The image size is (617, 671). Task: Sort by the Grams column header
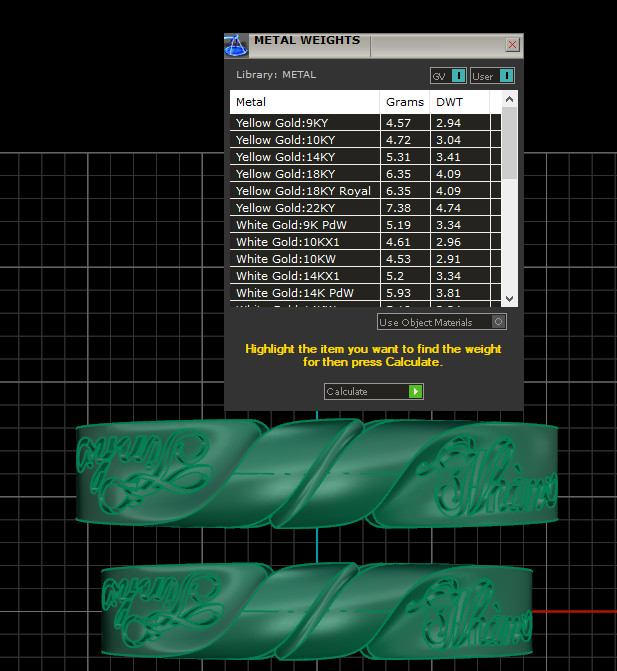[404, 102]
